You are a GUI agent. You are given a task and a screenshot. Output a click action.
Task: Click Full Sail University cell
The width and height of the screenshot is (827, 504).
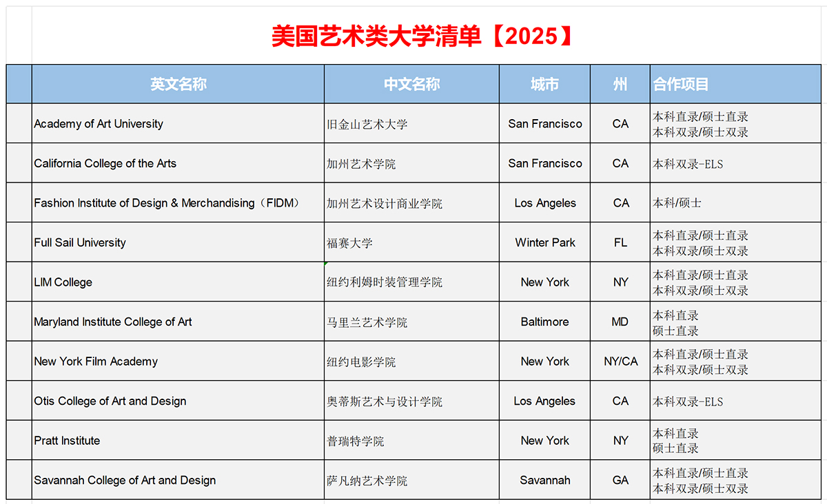coord(79,242)
